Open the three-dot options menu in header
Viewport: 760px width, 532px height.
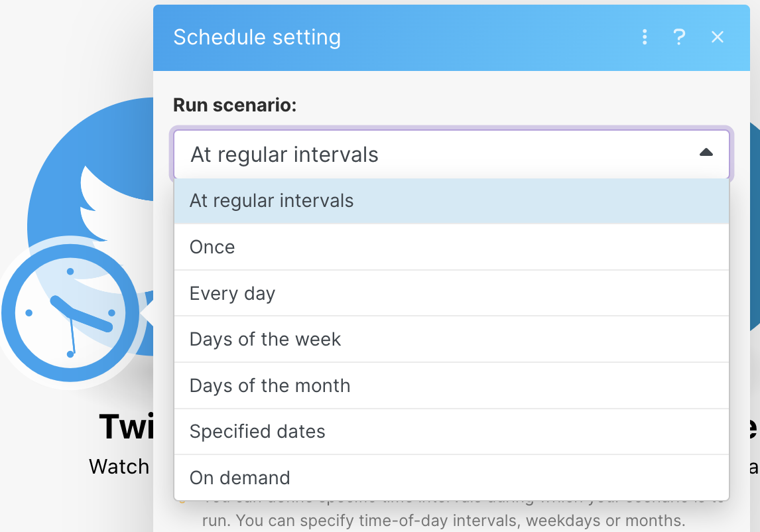(645, 37)
